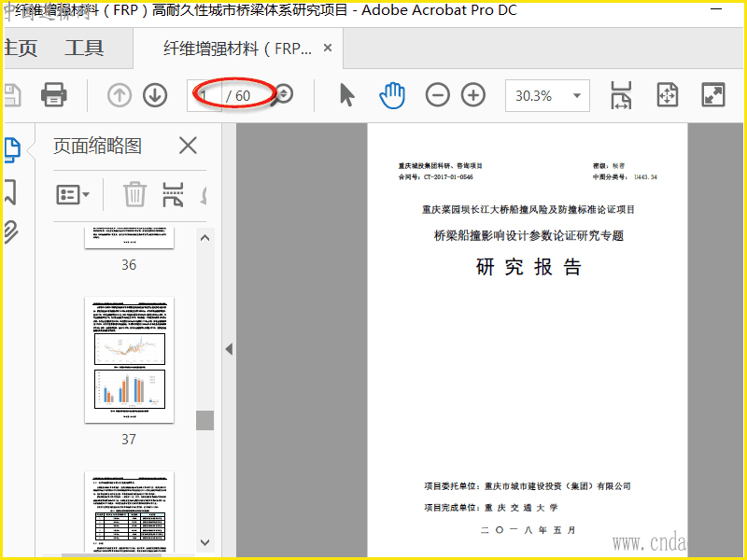
Task: Select the Hand pan tool
Action: tap(392, 95)
